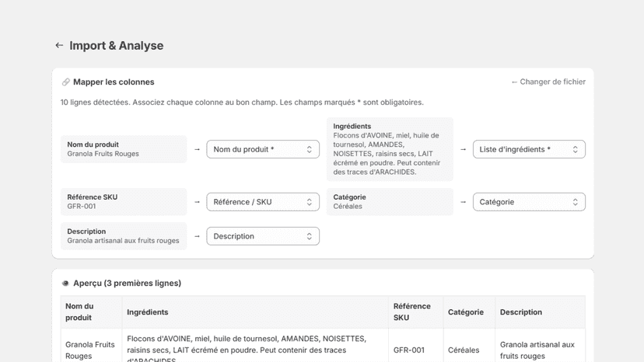Click the Nom du produit table header

click(x=91, y=312)
